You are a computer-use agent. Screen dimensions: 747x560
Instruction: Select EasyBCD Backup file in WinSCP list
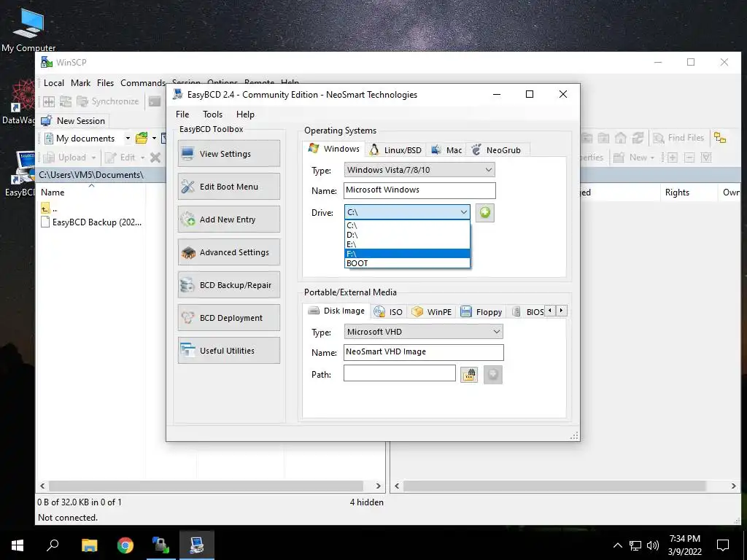[x=91, y=222]
